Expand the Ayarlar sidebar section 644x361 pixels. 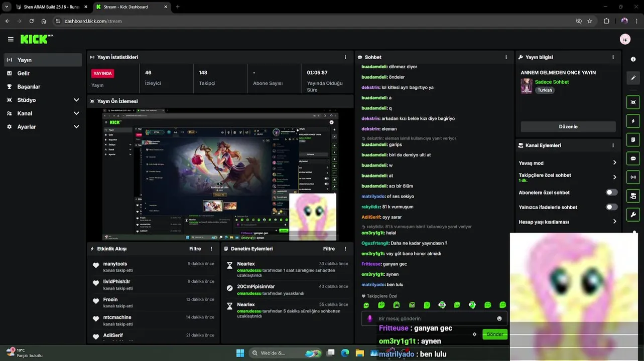click(76, 127)
